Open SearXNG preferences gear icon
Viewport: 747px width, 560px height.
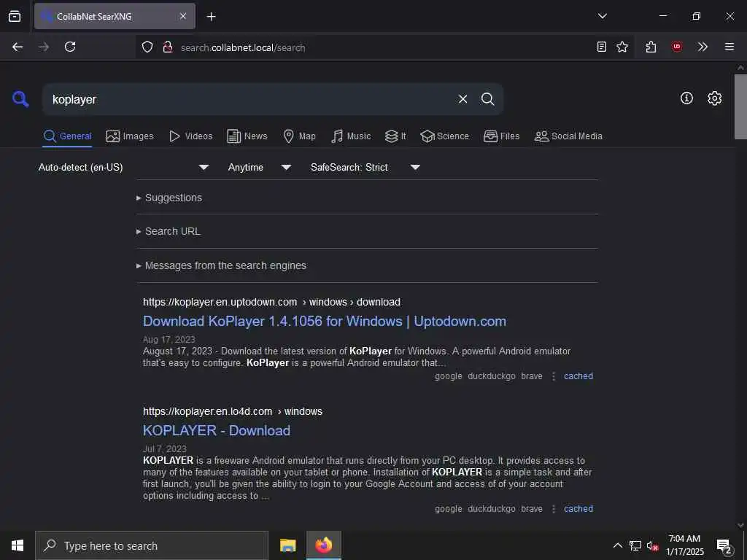(x=715, y=98)
